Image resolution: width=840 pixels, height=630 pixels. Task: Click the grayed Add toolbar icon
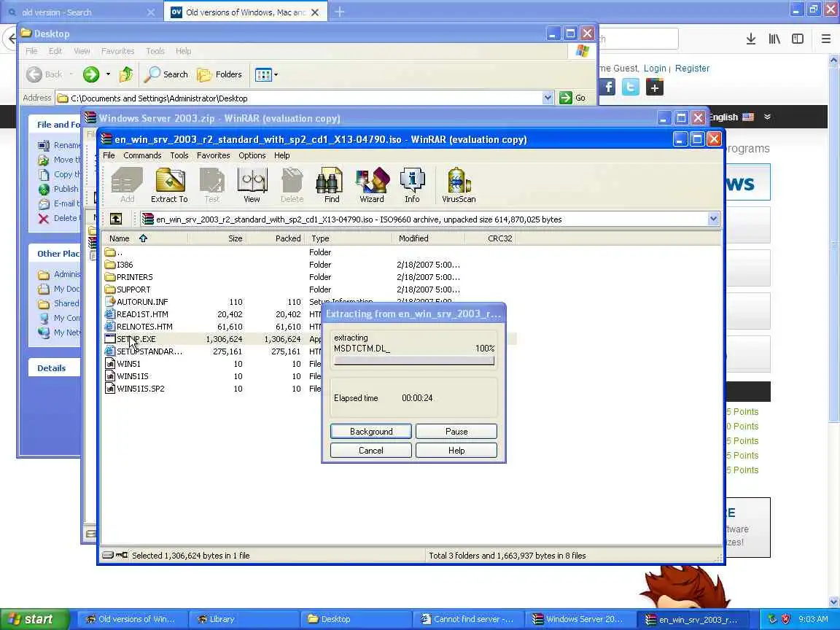click(127, 185)
